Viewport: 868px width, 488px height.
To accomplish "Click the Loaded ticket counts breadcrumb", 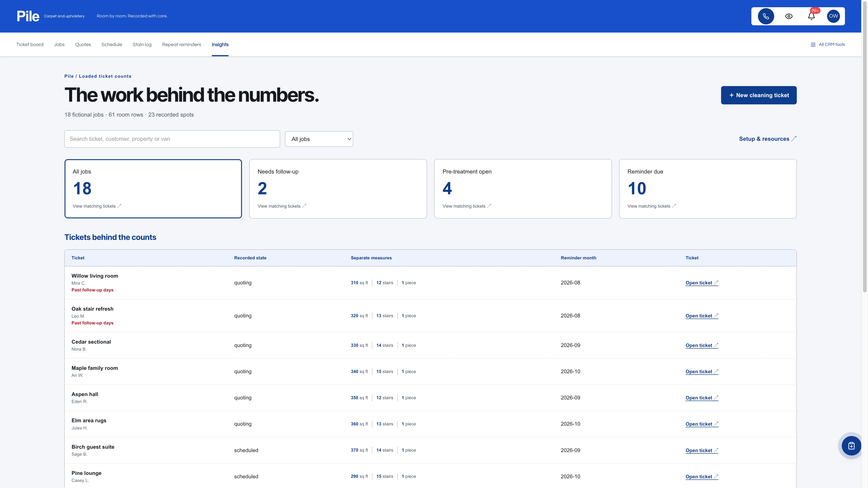I will click(x=105, y=76).
